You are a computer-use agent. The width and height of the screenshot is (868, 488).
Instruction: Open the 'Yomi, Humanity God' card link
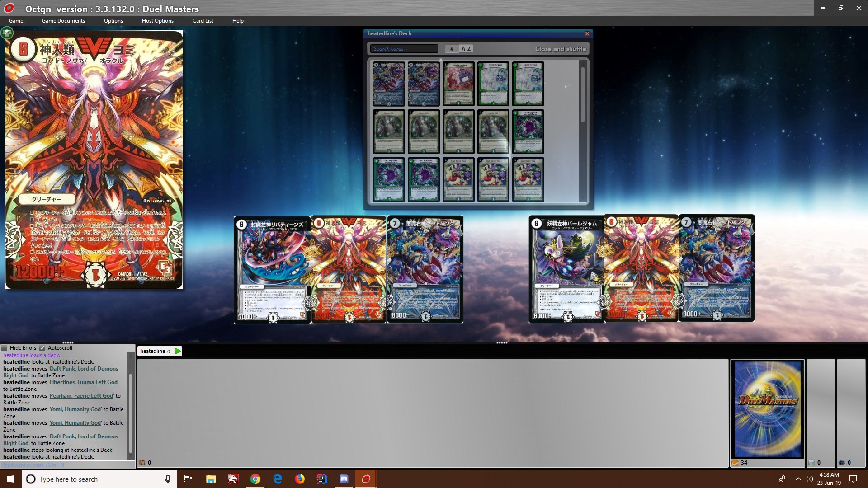pos(75,409)
